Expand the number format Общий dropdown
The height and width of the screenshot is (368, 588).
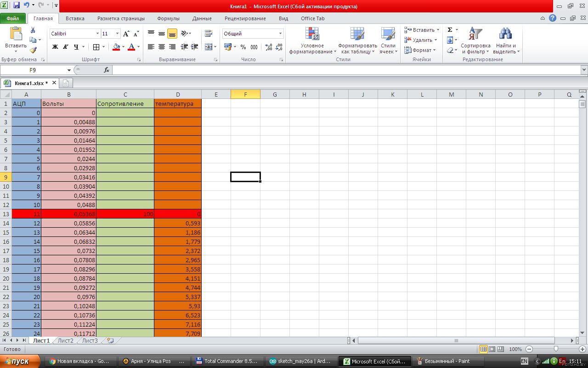[x=280, y=34]
